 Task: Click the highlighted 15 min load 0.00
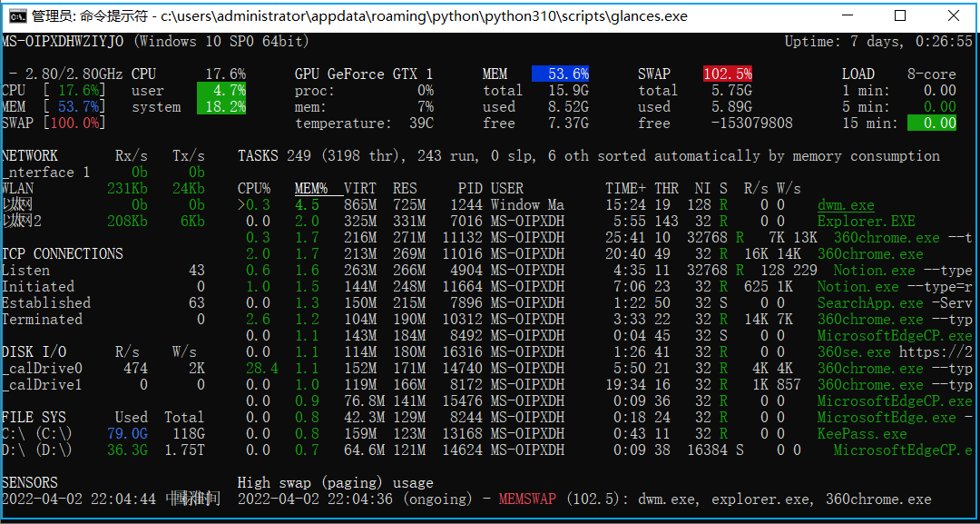click(x=932, y=123)
